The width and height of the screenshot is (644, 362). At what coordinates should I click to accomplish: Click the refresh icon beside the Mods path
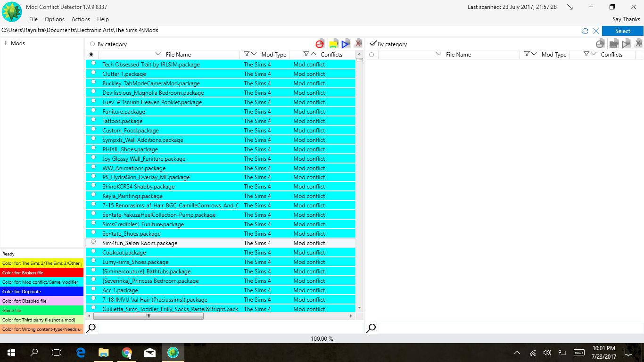[x=585, y=31]
